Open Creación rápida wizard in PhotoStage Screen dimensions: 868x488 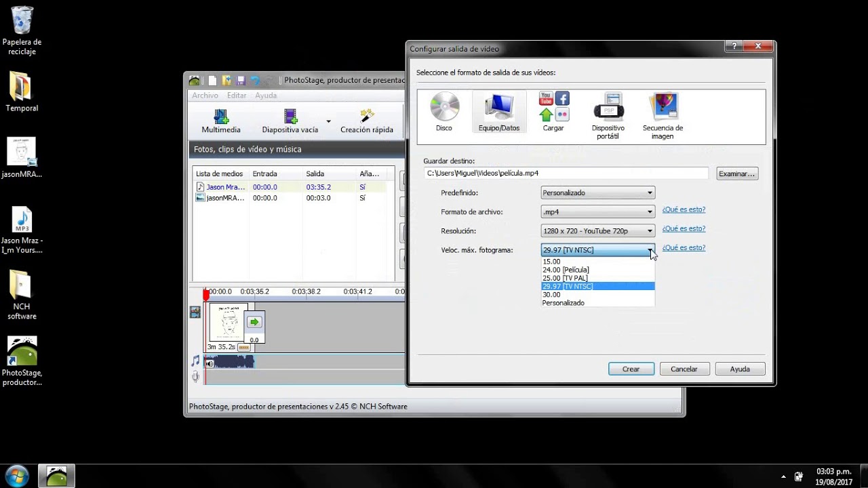(x=367, y=121)
